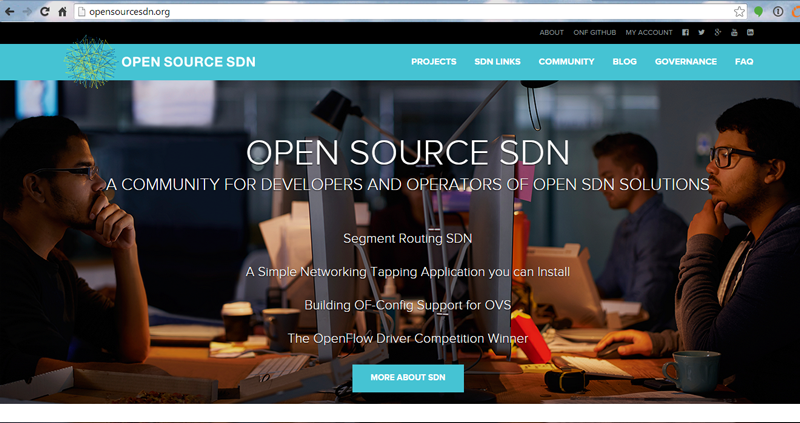The image size is (800, 423).
Task: Click the MORE ABOUT SDN button
Action: click(408, 378)
